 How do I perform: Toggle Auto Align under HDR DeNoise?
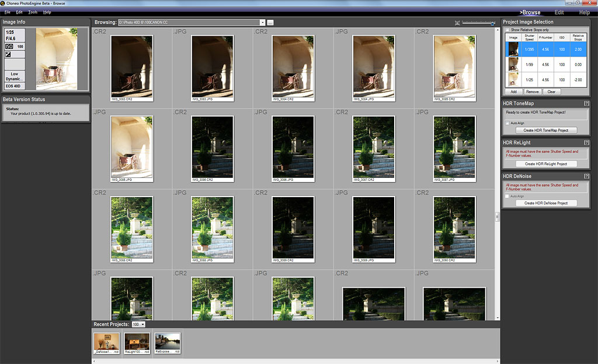pyautogui.click(x=507, y=196)
